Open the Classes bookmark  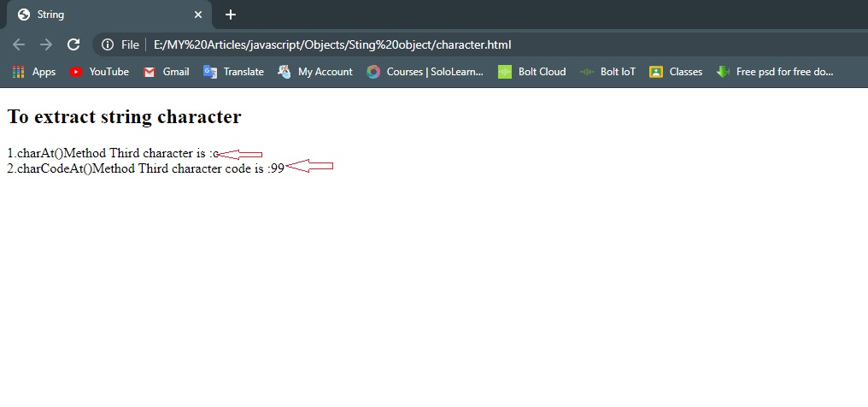(x=676, y=72)
